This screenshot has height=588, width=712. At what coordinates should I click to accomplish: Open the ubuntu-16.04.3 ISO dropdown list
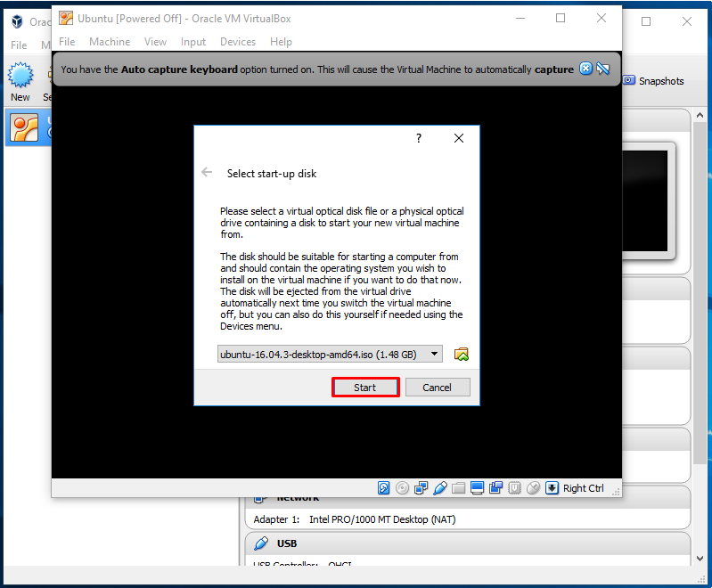330,355
